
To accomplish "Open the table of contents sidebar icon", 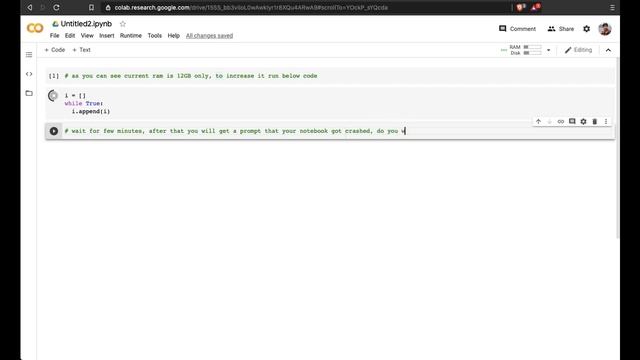I will pyautogui.click(x=29, y=55).
